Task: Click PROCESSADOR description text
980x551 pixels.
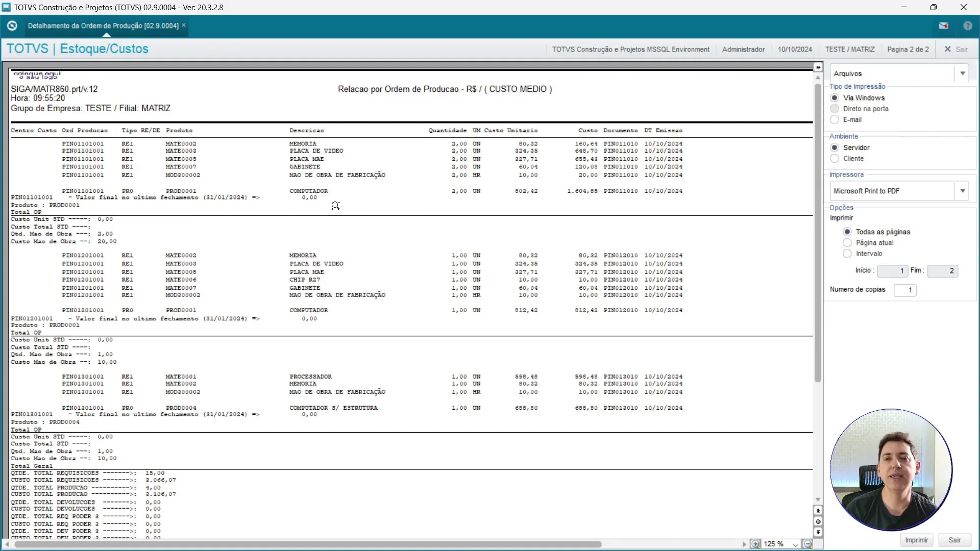Action: click(310, 377)
